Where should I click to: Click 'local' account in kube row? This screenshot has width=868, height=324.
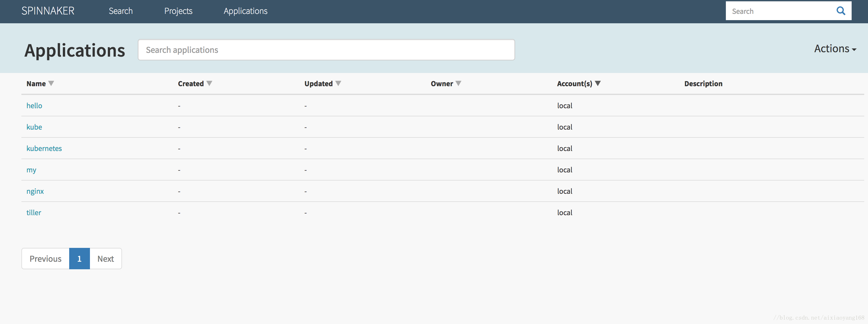565,127
